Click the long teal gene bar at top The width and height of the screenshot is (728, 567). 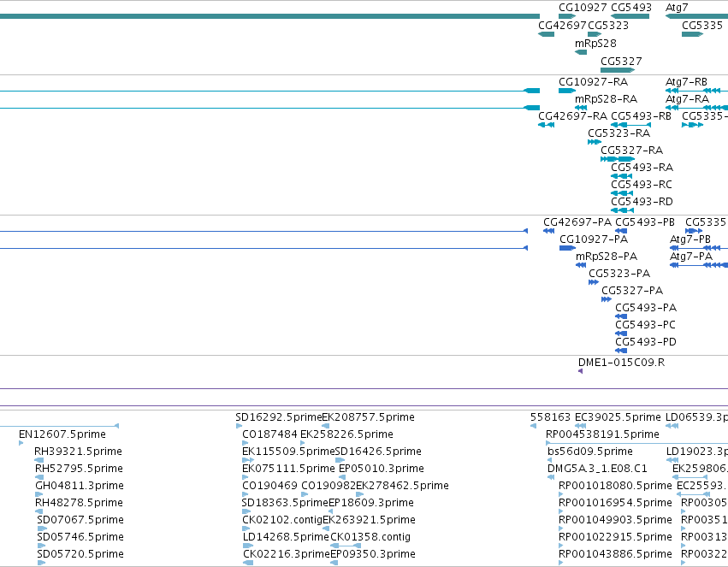click(269, 16)
